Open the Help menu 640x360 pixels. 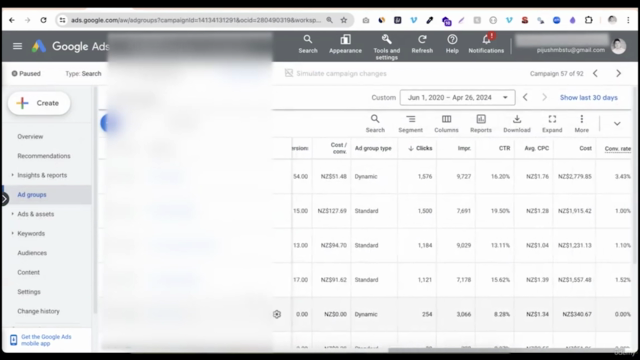click(452, 44)
